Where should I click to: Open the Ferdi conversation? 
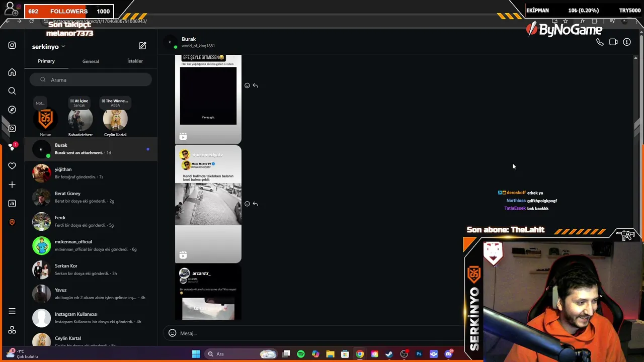tap(91, 222)
